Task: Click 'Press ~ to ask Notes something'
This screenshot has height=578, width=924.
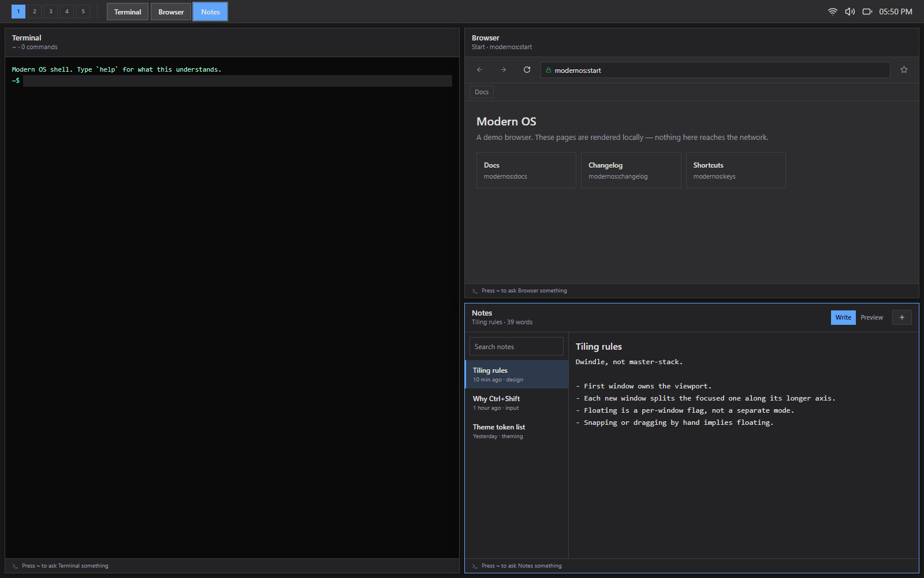Action: coord(521,566)
